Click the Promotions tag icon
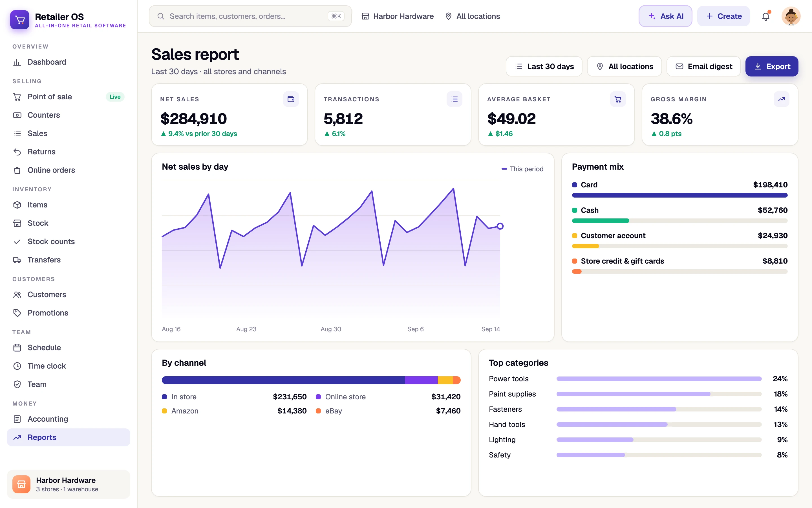 click(17, 313)
